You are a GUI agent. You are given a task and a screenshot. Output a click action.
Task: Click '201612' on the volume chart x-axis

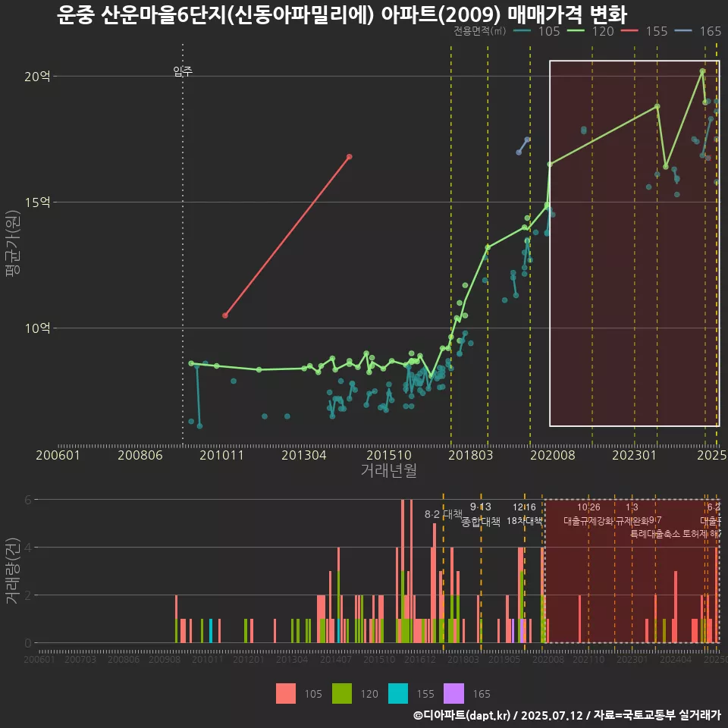point(419,659)
